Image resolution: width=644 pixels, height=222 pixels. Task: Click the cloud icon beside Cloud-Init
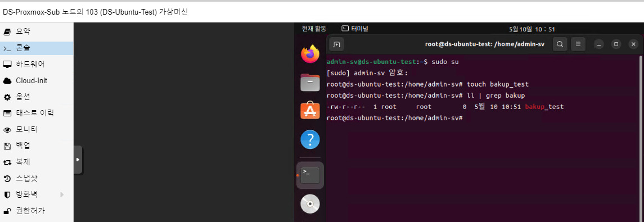(x=7, y=81)
